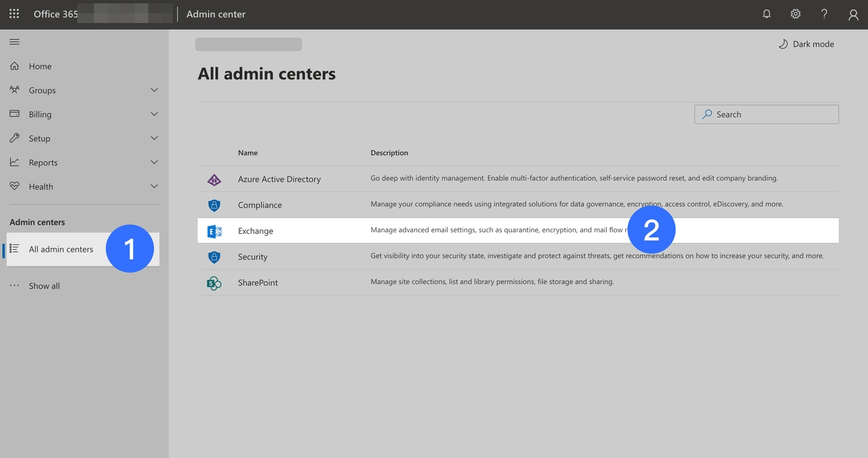Click the Exchange icon in list
868x458 pixels.
pos(214,231)
